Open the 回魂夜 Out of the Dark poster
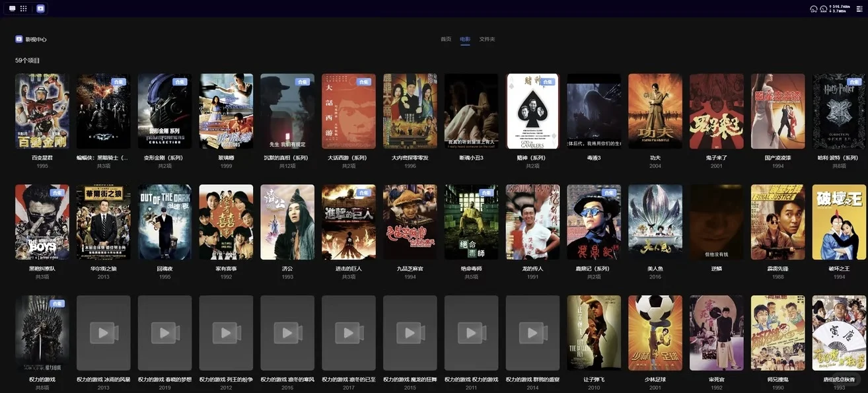The width and height of the screenshot is (868, 393). tap(165, 222)
